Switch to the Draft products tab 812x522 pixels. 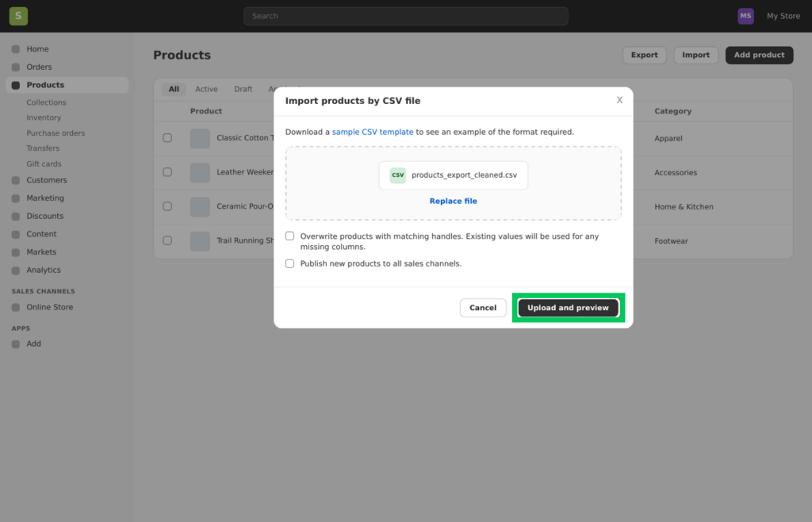pyautogui.click(x=243, y=89)
